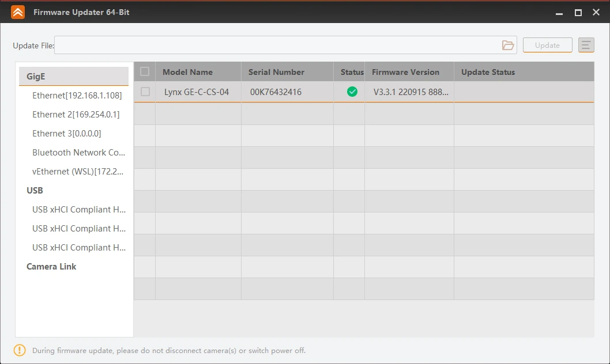610x364 pixels.
Task: Select Ethernet 2[169.254.0.1] interface
Action: tap(76, 114)
